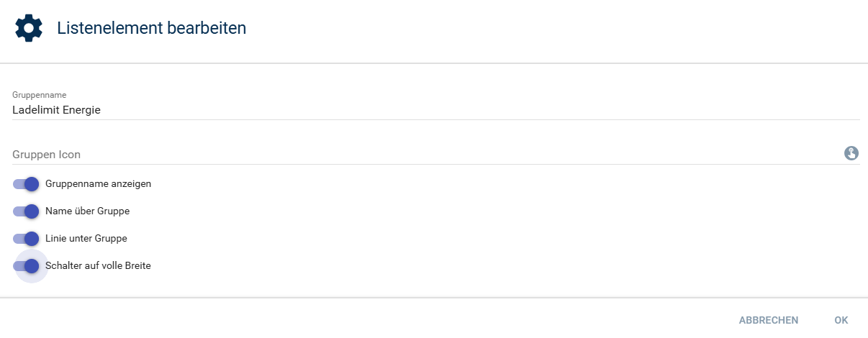Confirm the dialog with OK
The width and height of the screenshot is (868, 338).
point(841,320)
